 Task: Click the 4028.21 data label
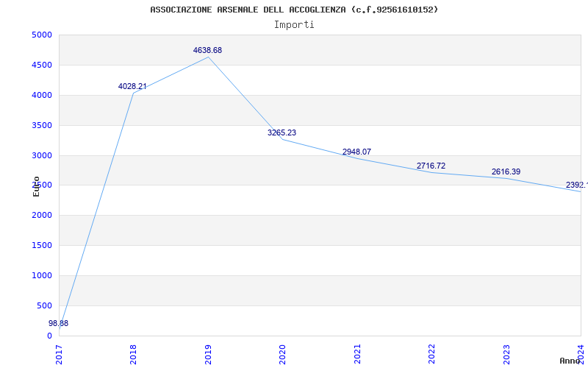tap(132, 86)
